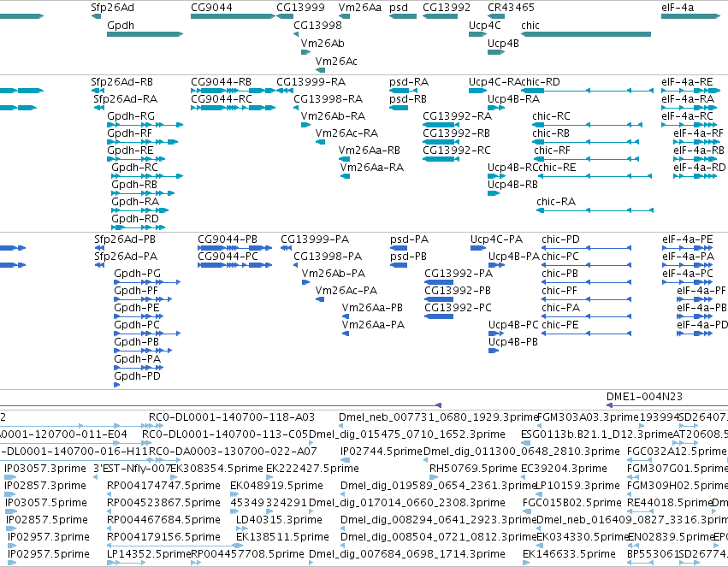The image size is (728, 567).
Task: Select the EK222427.5prime EST label
Action: (x=312, y=469)
